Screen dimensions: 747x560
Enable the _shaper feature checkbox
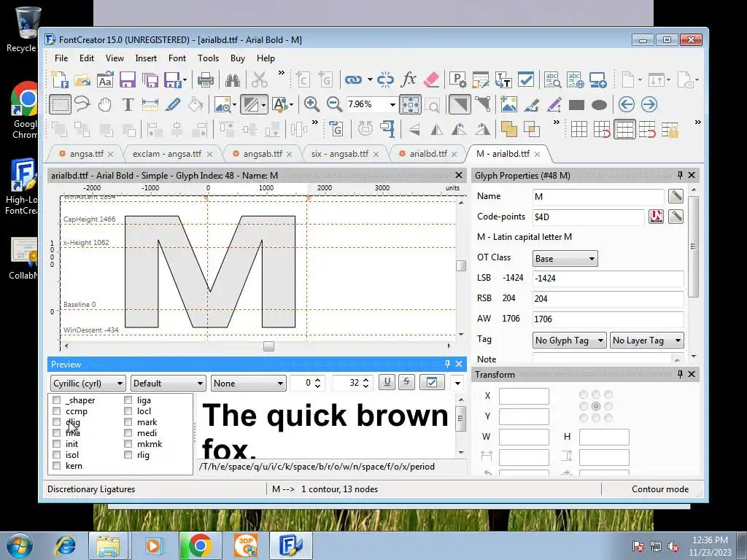(57, 400)
